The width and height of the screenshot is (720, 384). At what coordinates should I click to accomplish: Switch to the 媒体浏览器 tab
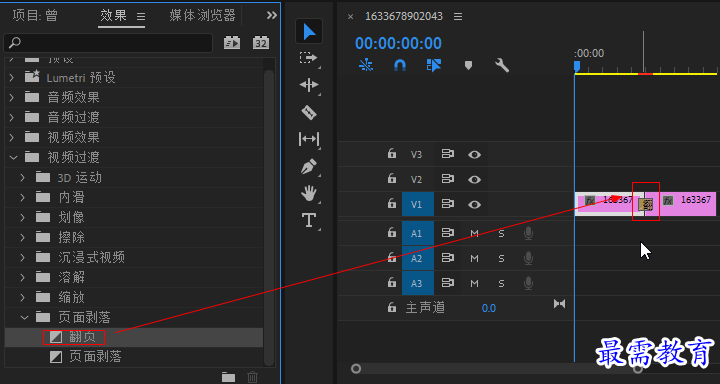(x=202, y=16)
